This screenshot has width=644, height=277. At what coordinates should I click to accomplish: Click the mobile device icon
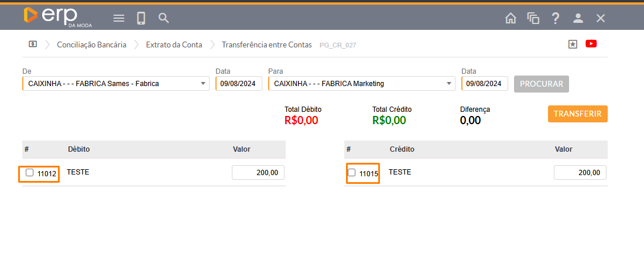pos(141,18)
